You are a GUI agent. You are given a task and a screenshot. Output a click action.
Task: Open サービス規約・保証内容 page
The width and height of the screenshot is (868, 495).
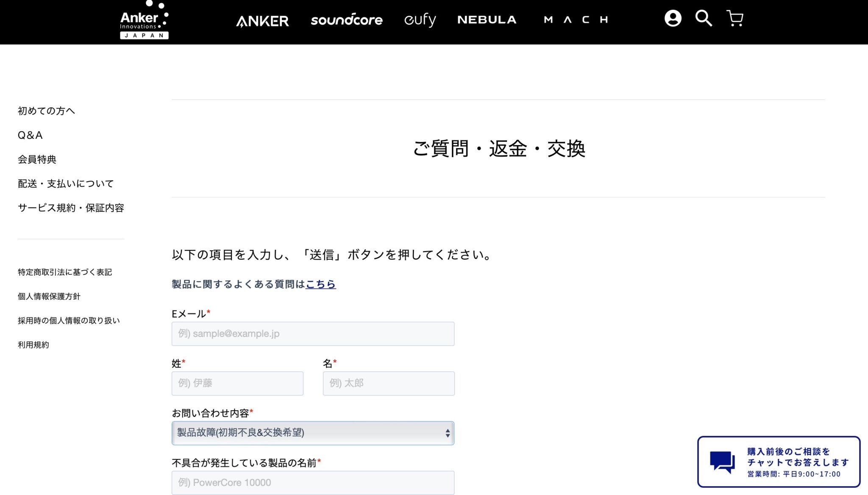(70, 208)
